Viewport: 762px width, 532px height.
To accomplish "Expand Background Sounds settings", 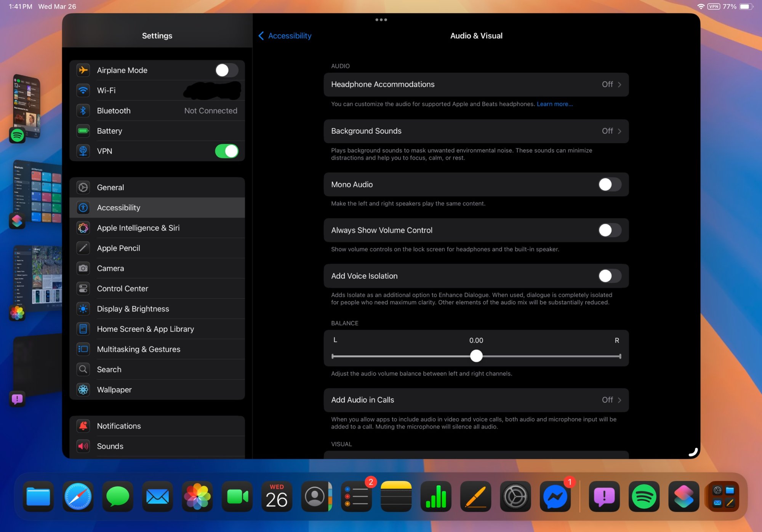I will pos(476,131).
